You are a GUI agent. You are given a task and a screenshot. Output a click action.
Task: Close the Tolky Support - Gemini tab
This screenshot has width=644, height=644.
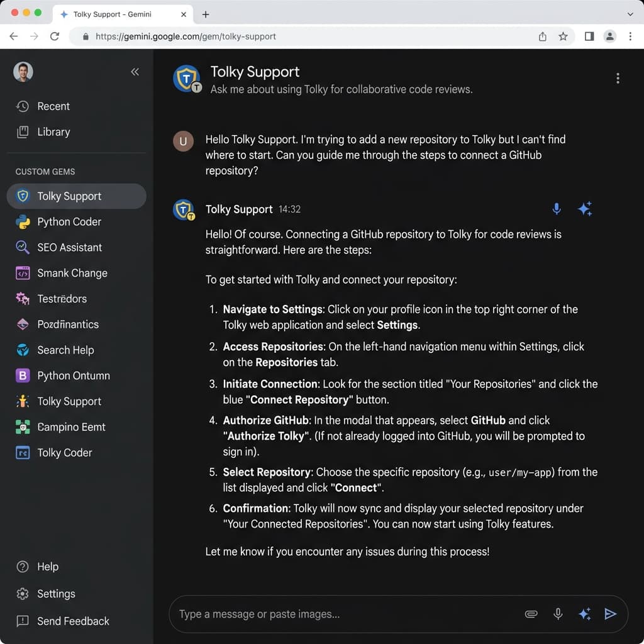[x=184, y=14]
